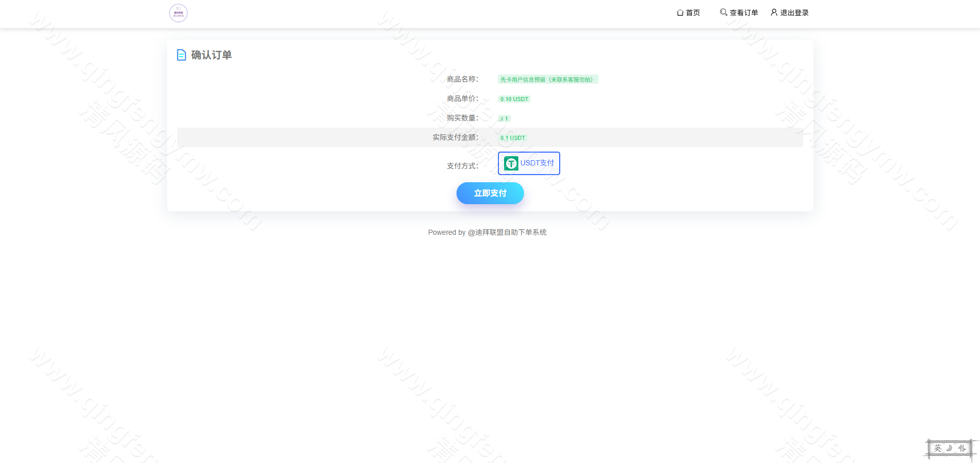The height and width of the screenshot is (463, 980).
Task: Click the moon icon in the IME bar
Action: 949,448
